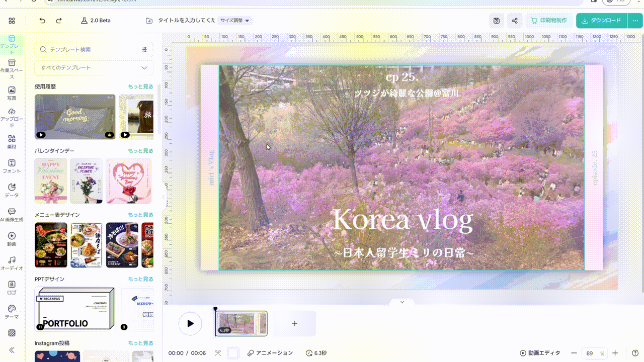
Task: Open the 作業スペース sidebar tab
Action: [12, 69]
